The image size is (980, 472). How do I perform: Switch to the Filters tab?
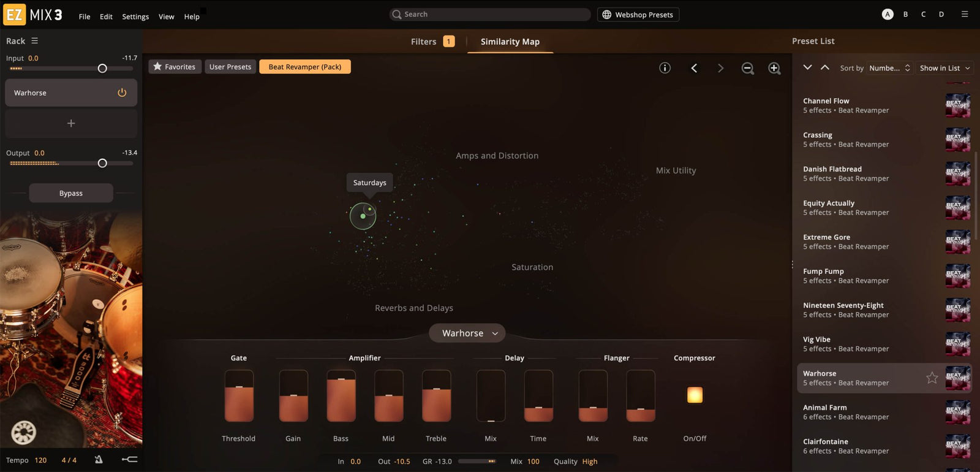[424, 41]
